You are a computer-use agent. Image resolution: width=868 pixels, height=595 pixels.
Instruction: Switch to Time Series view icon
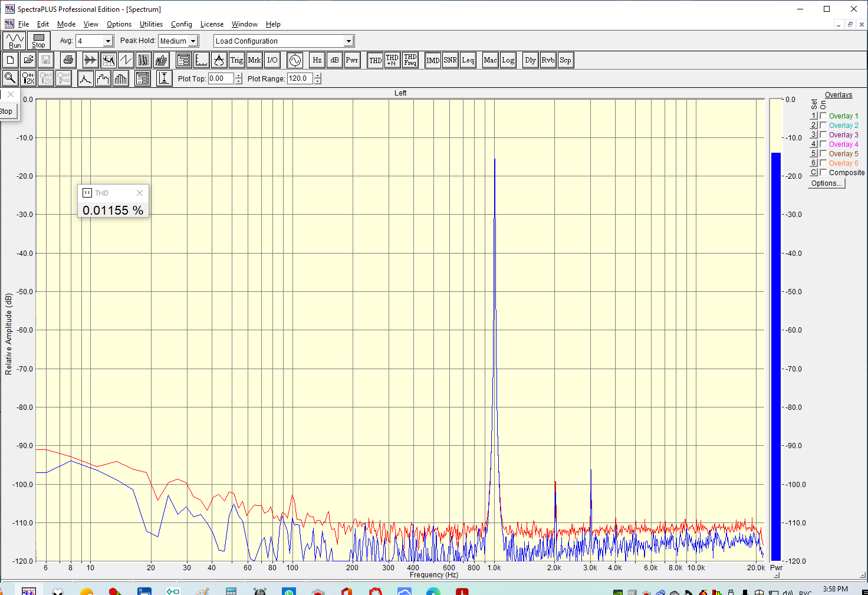coord(90,60)
